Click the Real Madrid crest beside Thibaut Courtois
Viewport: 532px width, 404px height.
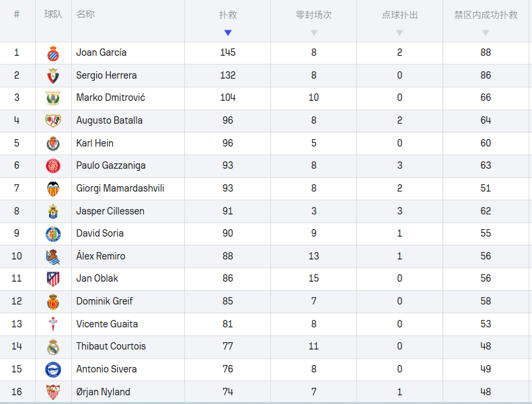[x=53, y=347]
